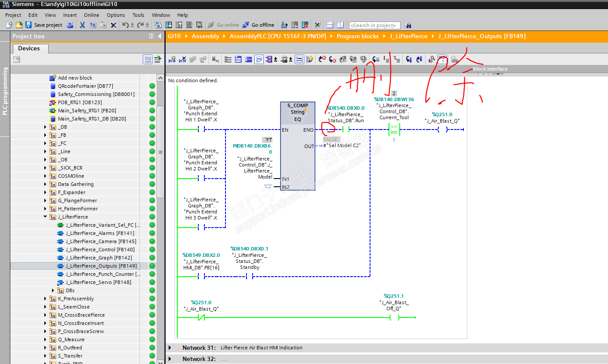
Task: Toggle monitoring on/off glasses icon
Action: [x=442, y=59]
